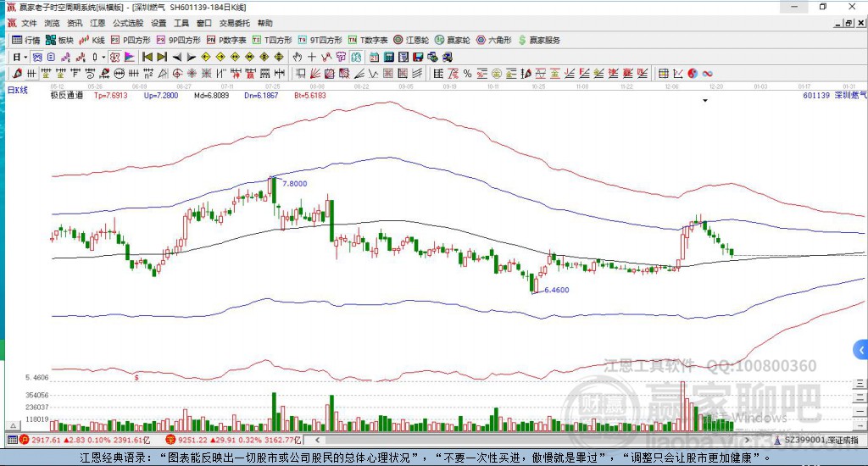Restore the inner chart window

(x=849, y=23)
